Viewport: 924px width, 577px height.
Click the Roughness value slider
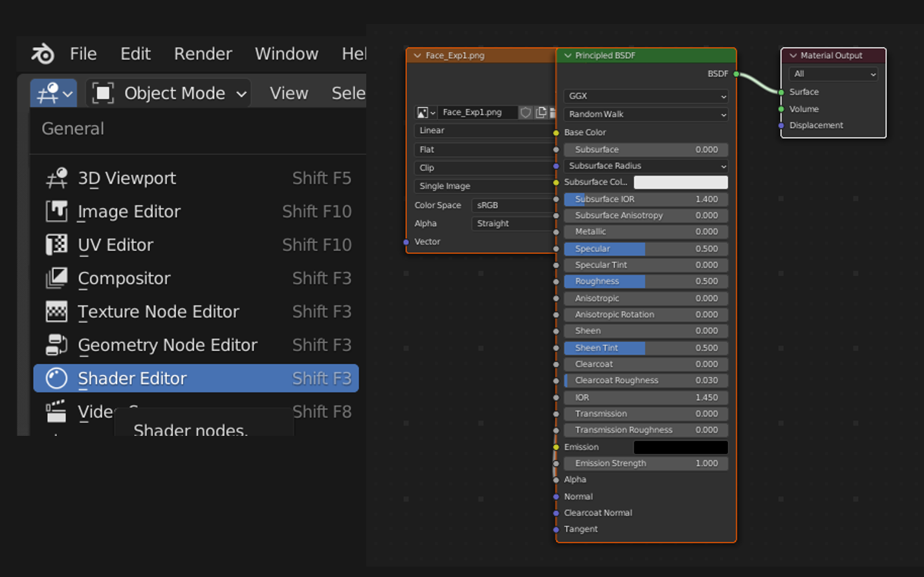646,281
